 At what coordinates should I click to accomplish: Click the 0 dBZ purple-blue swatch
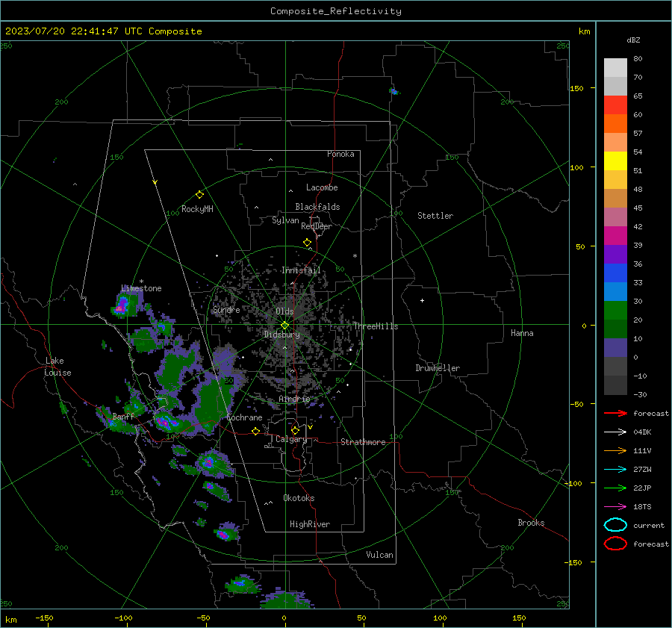click(615, 348)
